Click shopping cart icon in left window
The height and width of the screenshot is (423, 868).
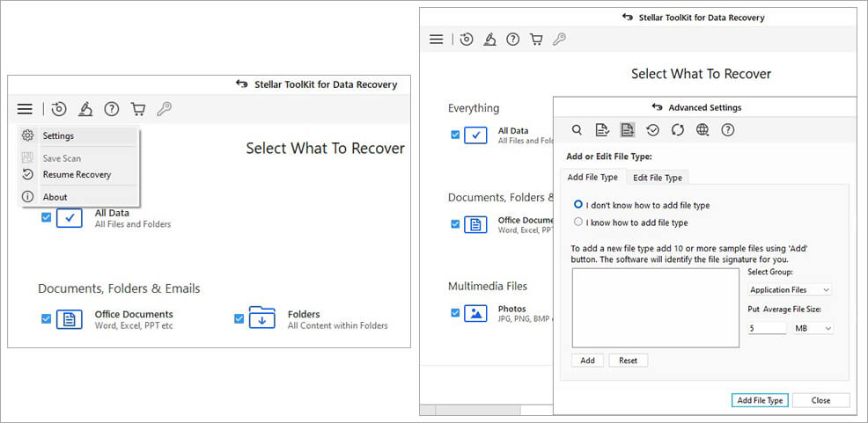point(138,109)
